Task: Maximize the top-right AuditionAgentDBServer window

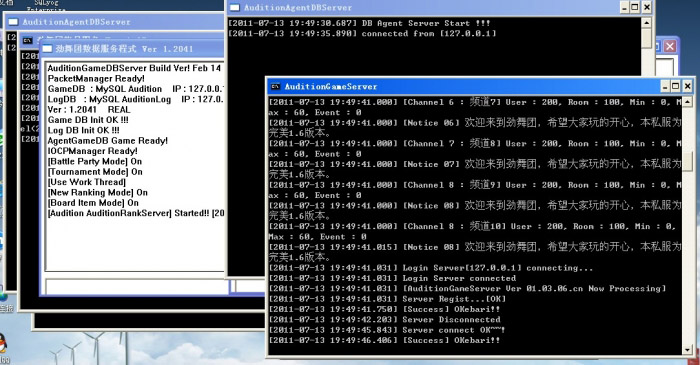Action: click(635, 7)
